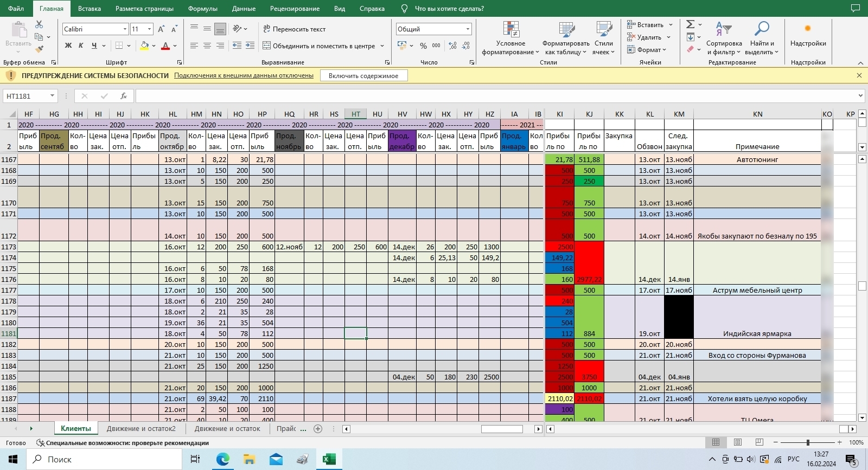
Task: Click the Cut scissors icon
Action: click(39, 24)
